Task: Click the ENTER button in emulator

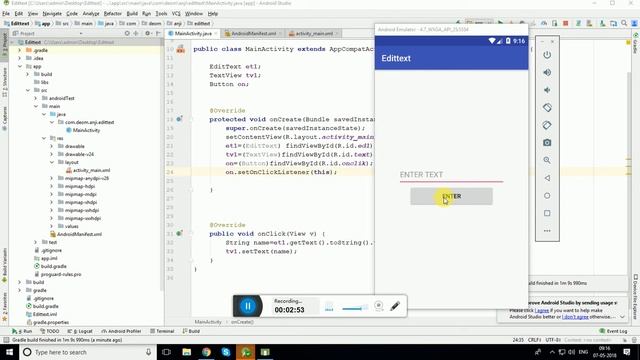Action: click(451, 196)
